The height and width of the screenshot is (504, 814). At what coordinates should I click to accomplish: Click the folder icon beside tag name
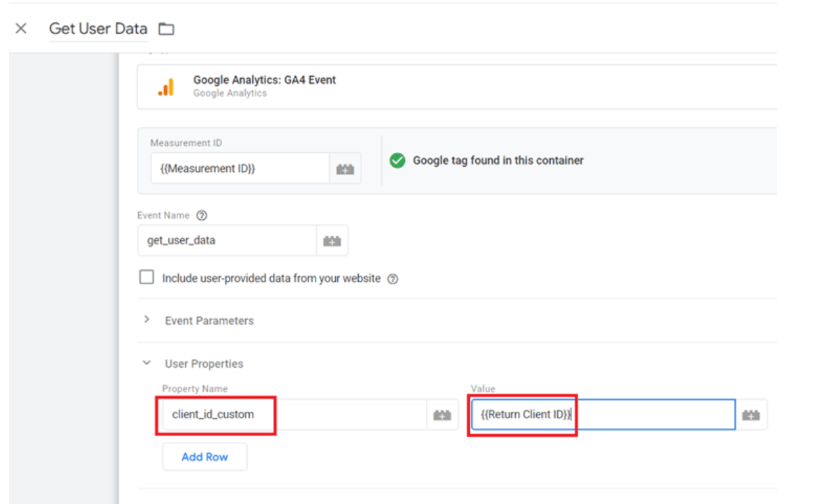pyautogui.click(x=166, y=29)
